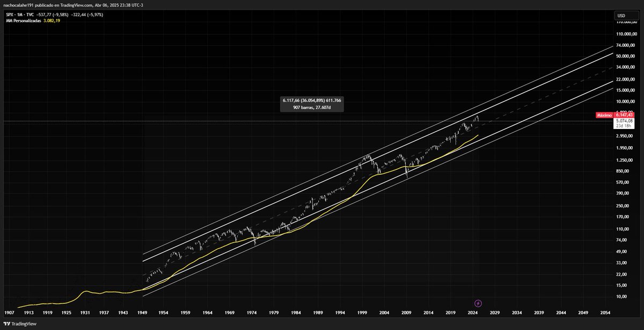Click the 1999 time axis label

(x=362, y=312)
